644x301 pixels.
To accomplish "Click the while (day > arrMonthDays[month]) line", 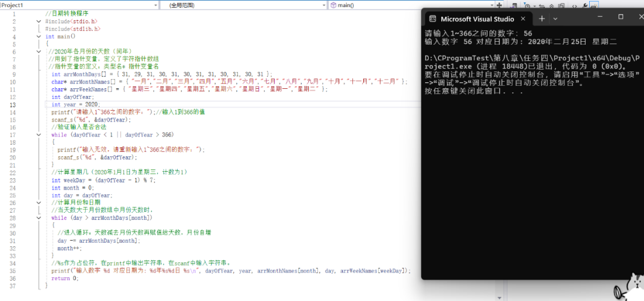I will pyautogui.click(x=102, y=218).
